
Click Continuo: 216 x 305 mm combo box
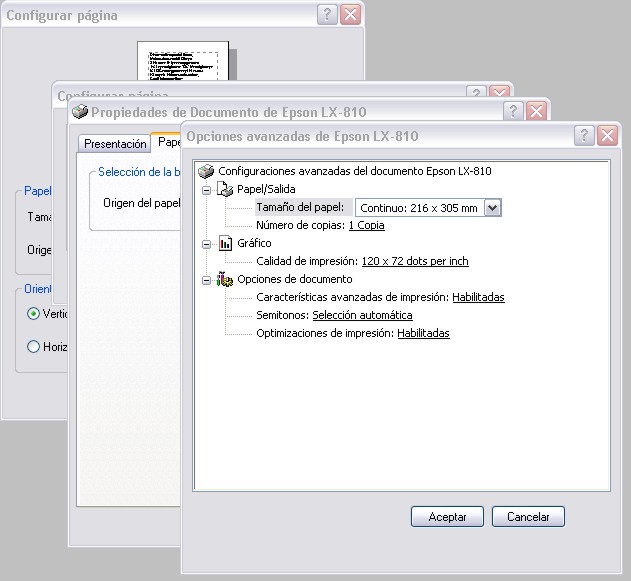(x=428, y=208)
